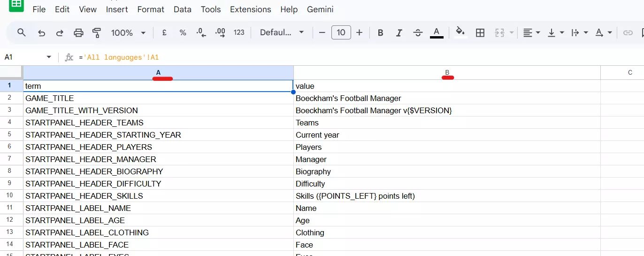The image size is (644, 256).
Task: Select column B header
Action: [447, 72]
